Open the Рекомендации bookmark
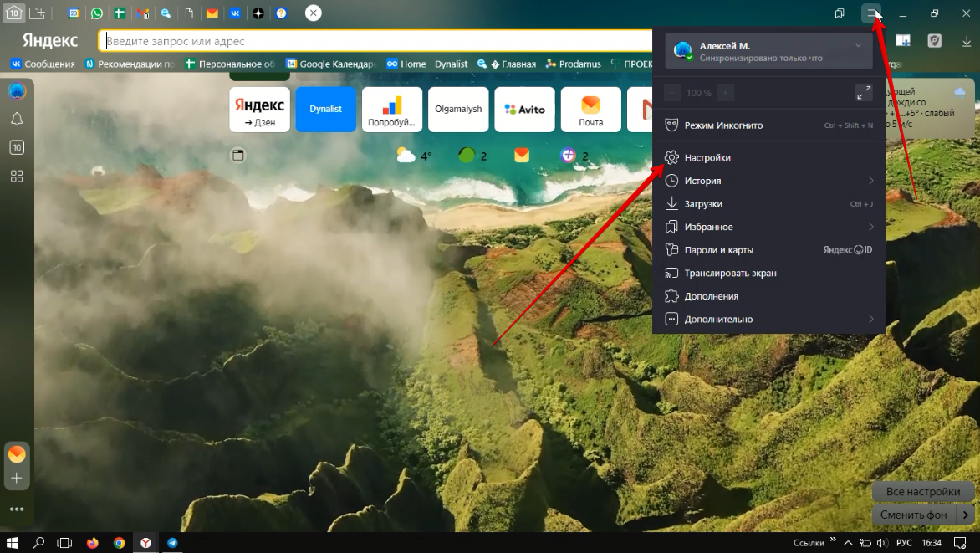Image resolution: width=980 pixels, height=553 pixels. pyautogui.click(x=130, y=64)
